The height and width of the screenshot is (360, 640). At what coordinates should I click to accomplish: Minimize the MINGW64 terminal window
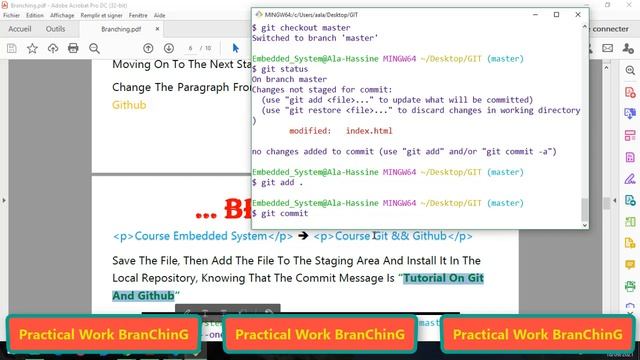coord(536,14)
